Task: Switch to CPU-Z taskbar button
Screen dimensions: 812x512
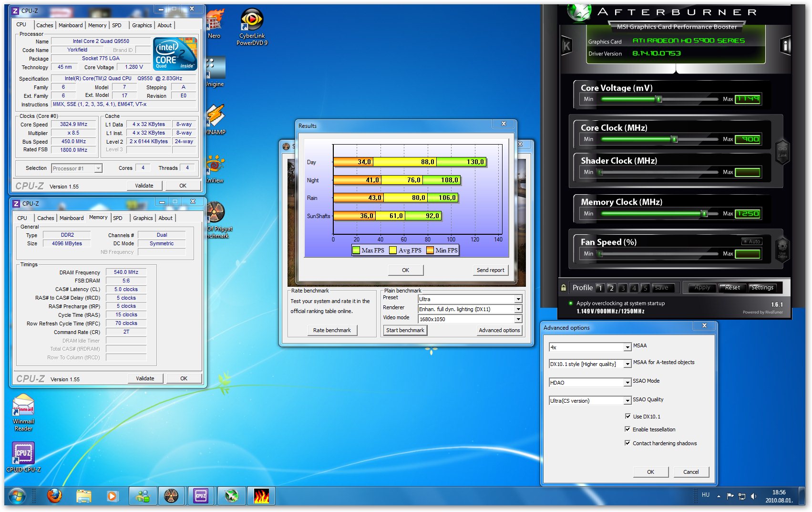Action: 201,496
